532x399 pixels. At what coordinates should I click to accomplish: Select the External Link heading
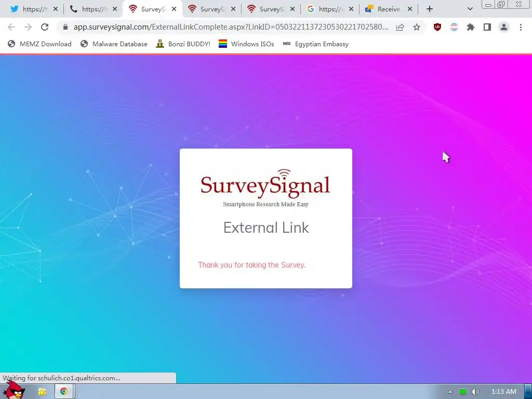click(x=266, y=228)
